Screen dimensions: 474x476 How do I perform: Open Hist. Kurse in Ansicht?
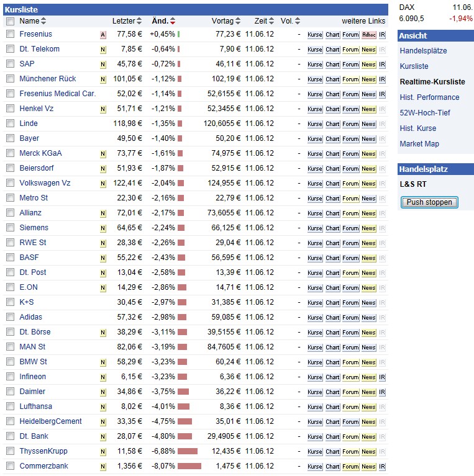[418, 128]
